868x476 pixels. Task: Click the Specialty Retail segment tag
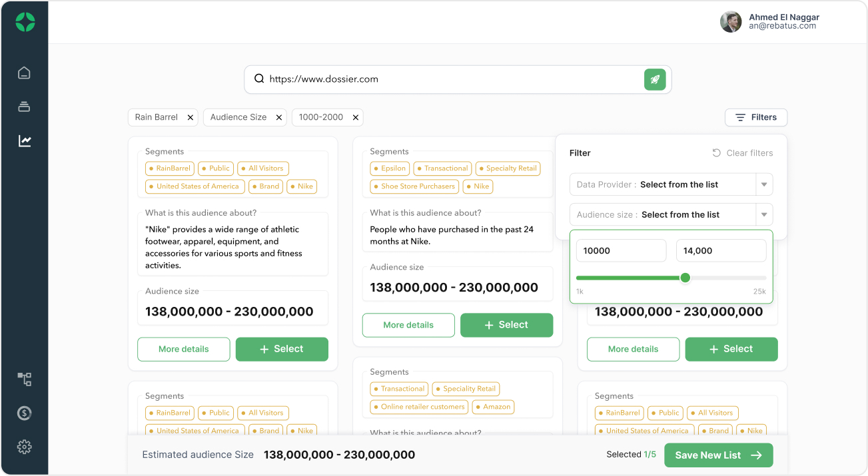(x=507, y=168)
